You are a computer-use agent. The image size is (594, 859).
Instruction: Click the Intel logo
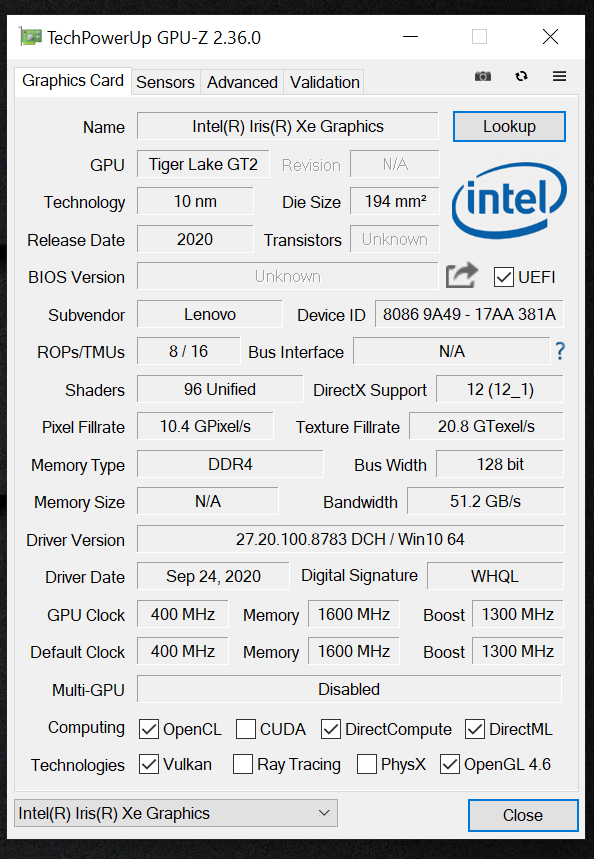pyautogui.click(x=509, y=201)
